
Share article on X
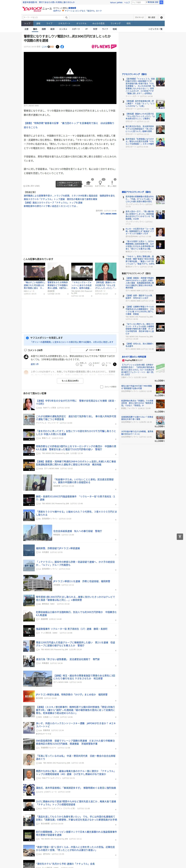(57, 47)
